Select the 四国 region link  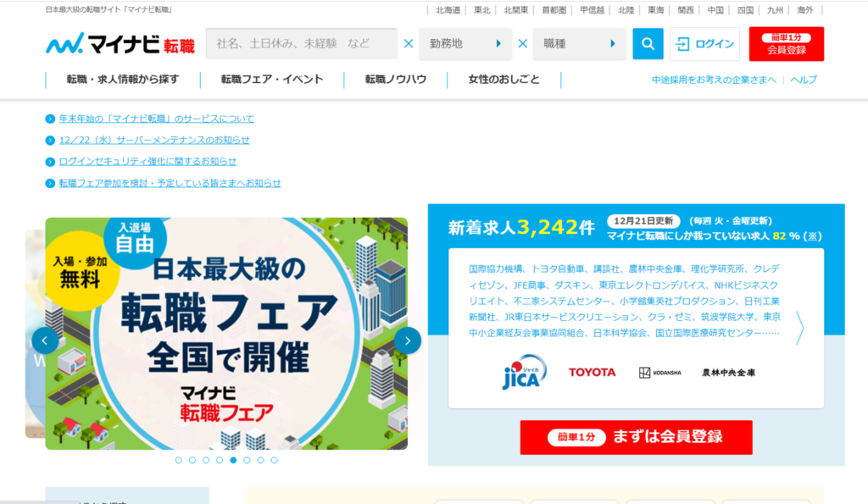click(x=746, y=10)
